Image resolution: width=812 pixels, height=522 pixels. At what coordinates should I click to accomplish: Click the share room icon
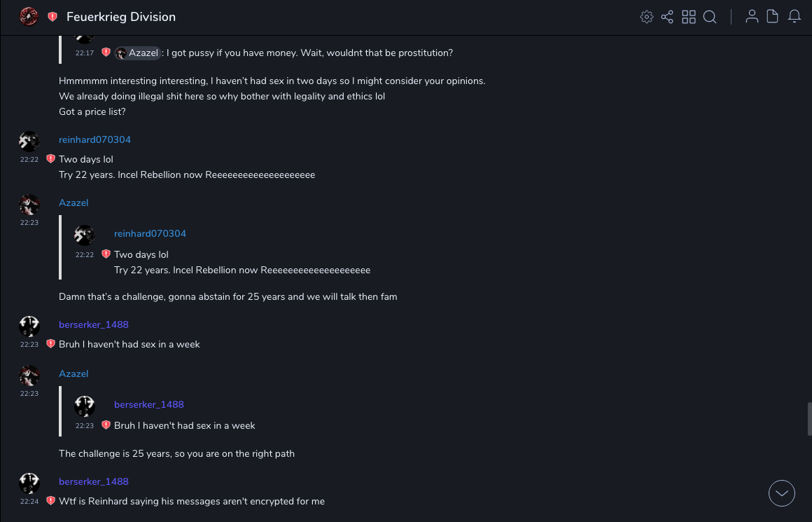(x=667, y=17)
